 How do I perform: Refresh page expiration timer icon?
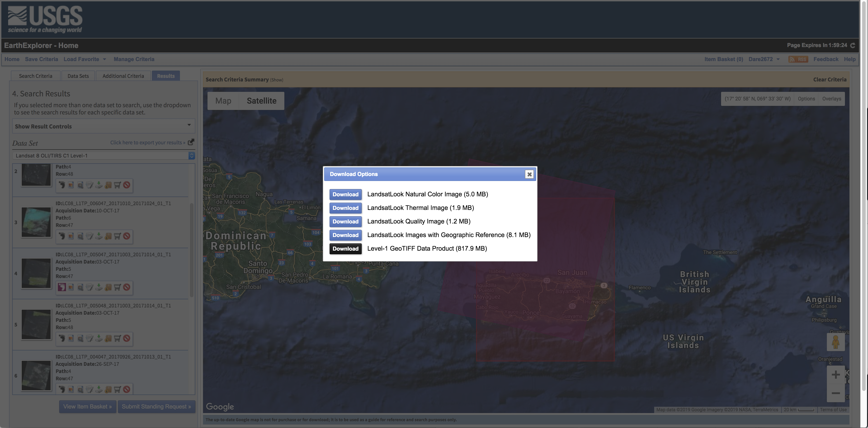852,45
